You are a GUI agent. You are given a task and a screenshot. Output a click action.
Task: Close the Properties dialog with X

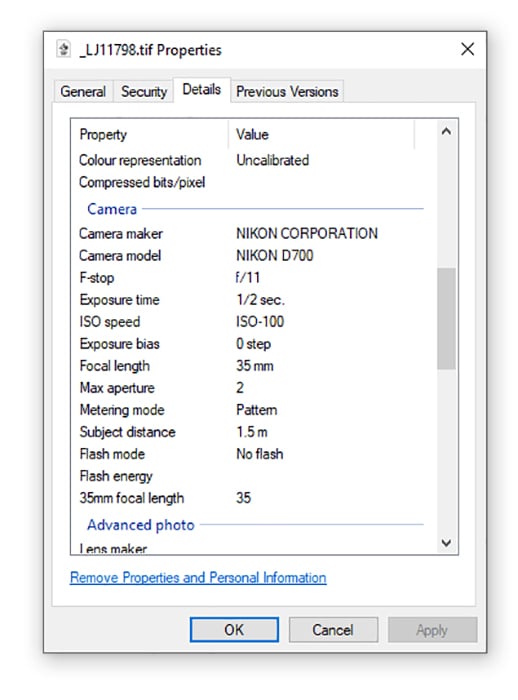coord(467,49)
